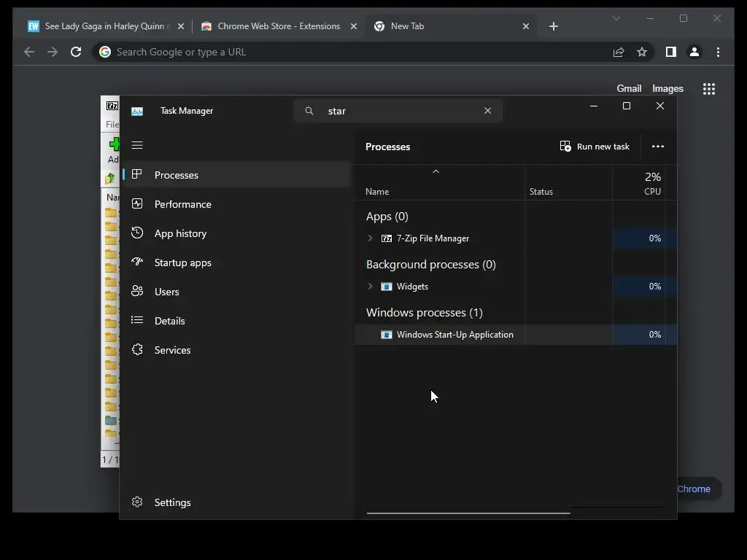747x560 pixels.
Task: Click the Startup apps gauge icon
Action: [x=137, y=262]
